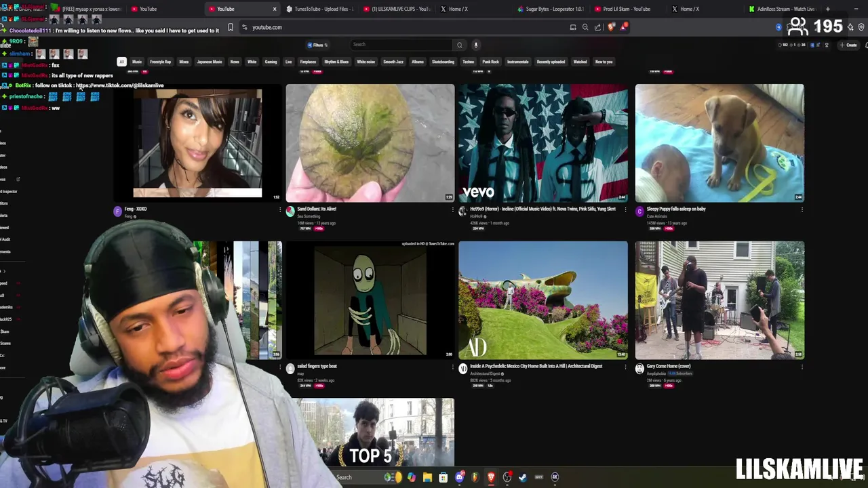Open the vevo music video thumbnail with flag
This screenshot has width=868, height=488.
click(x=543, y=143)
